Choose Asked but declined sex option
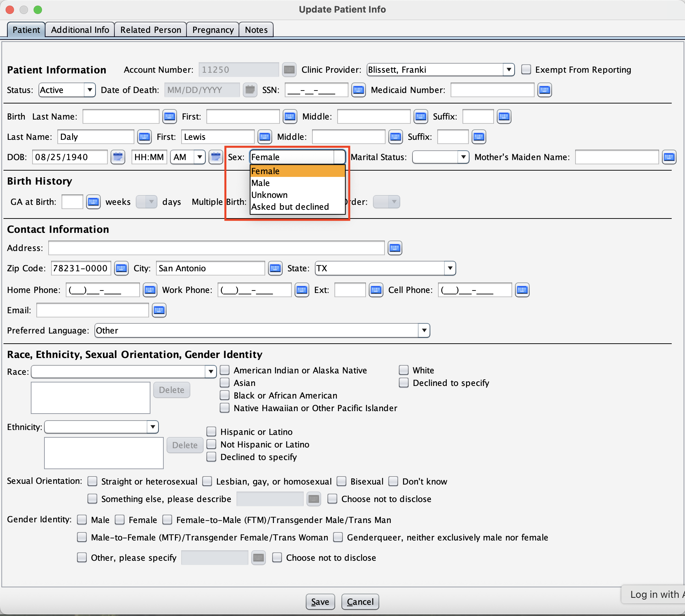The image size is (685, 616). [x=290, y=207]
